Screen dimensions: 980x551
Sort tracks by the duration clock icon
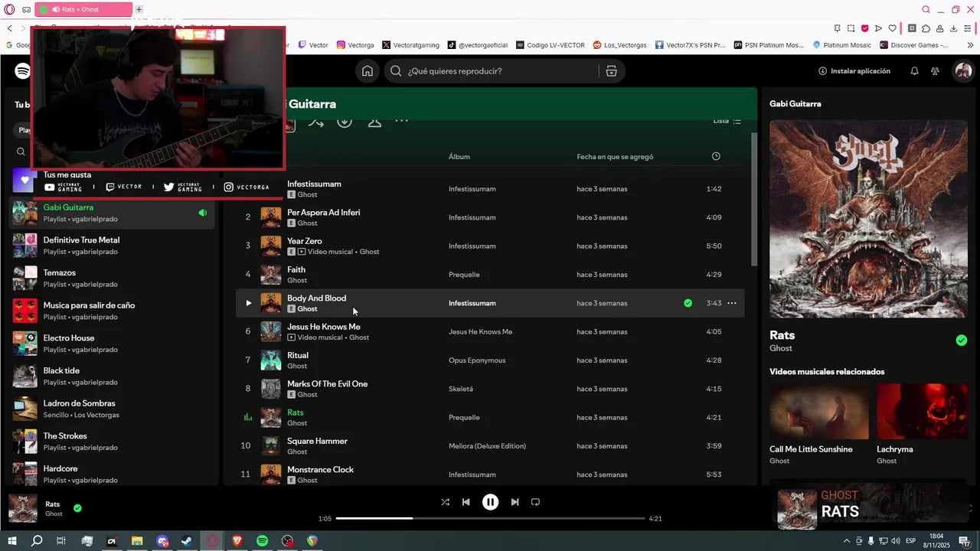coord(716,156)
